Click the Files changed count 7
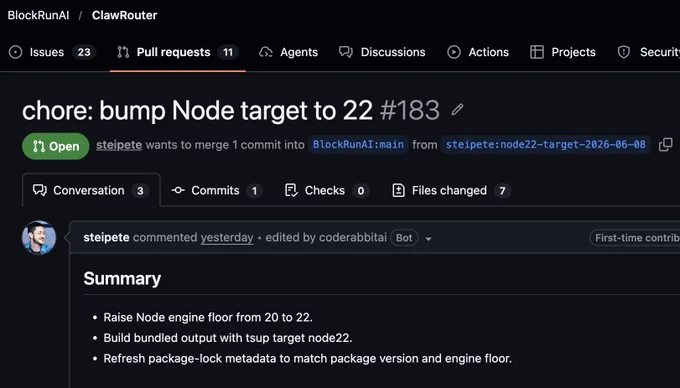 tap(502, 191)
